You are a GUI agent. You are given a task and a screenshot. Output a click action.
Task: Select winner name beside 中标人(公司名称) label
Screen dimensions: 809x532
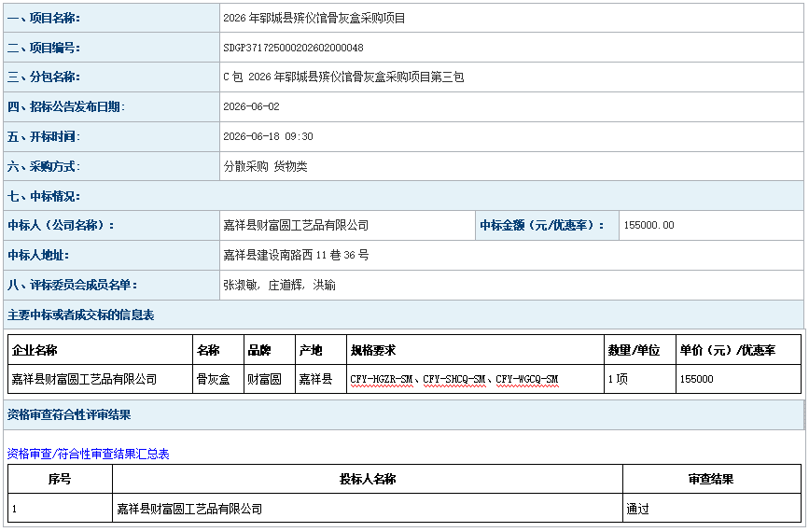(296, 226)
